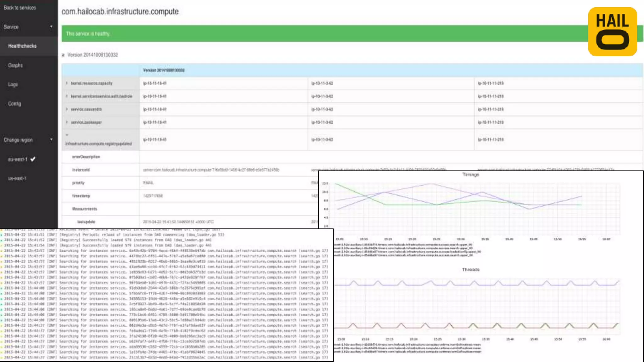Open the Service dropdown arrow
The image size is (644, 362).
coord(51,26)
